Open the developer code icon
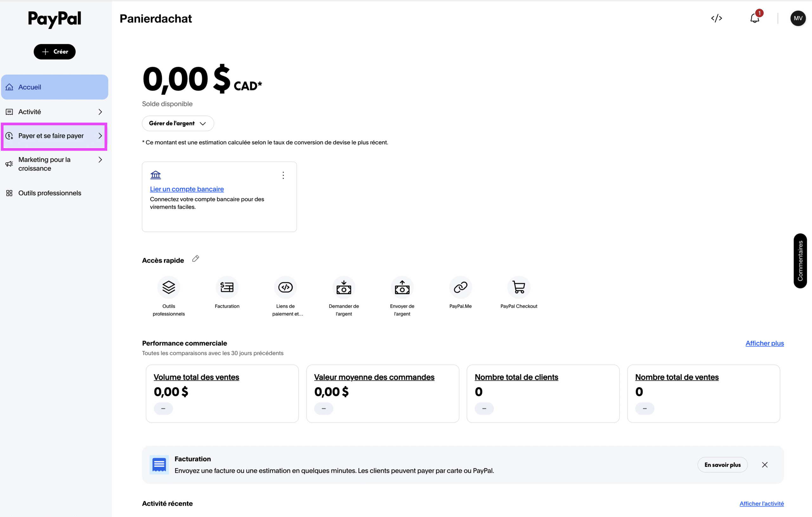Viewport: 812px width, 517px height. point(716,18)
